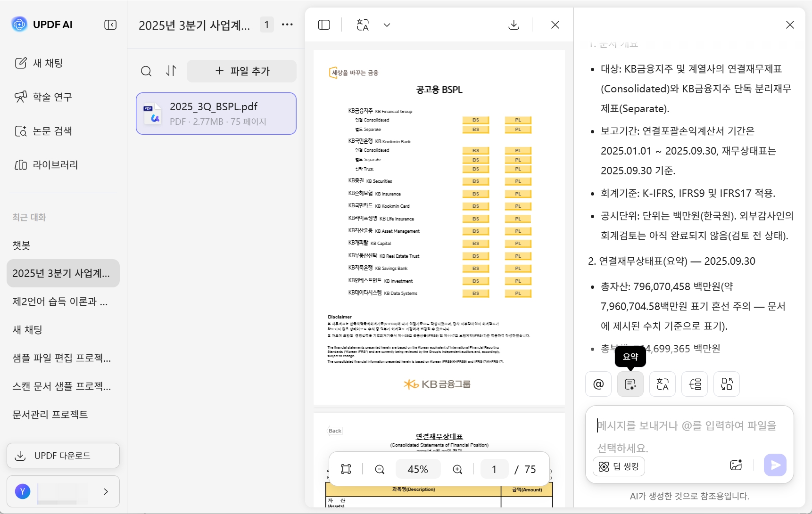The height and width of the screenshot is (514, 812).
Task: Zoom in the PDF with plus magnifier
Action: click(x=457, y=469)
